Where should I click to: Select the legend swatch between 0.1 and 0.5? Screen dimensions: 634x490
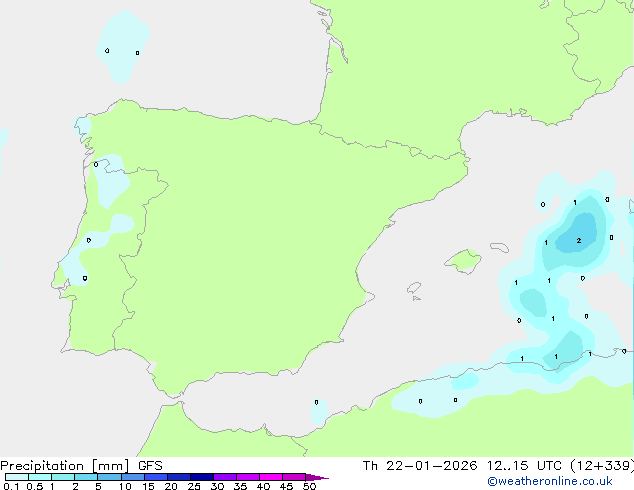pyautogui.click(x=17, y=477)
